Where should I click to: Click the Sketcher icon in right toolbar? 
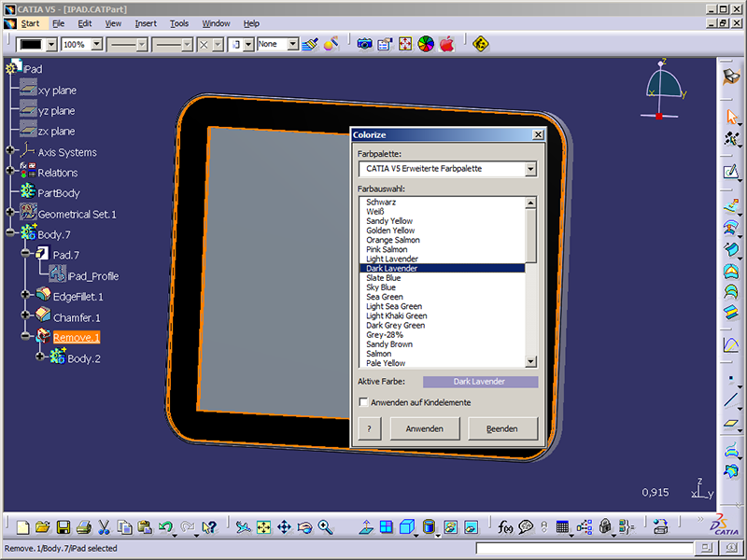tap(731, 172)
